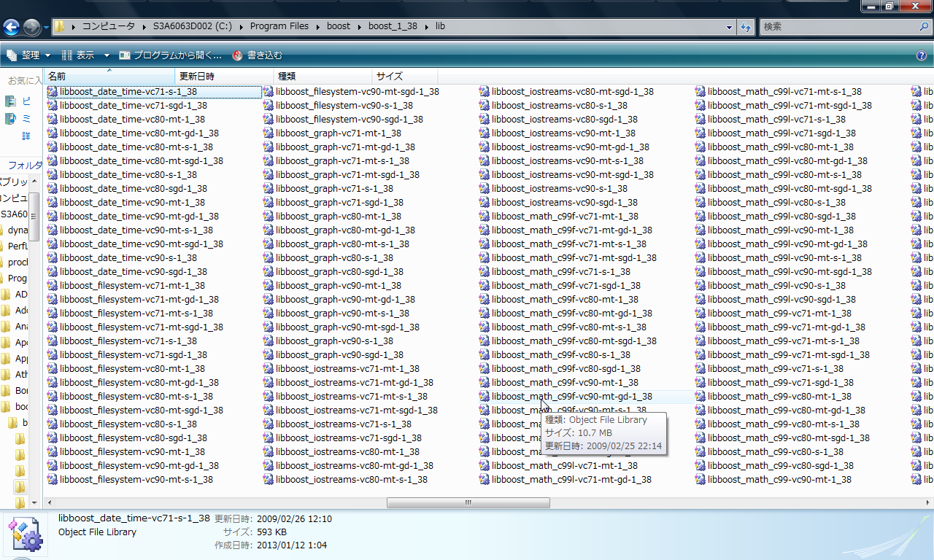Select the Perfl folder in the folder tree
This screenshot has width=934, height=560.
coord(18,246)
